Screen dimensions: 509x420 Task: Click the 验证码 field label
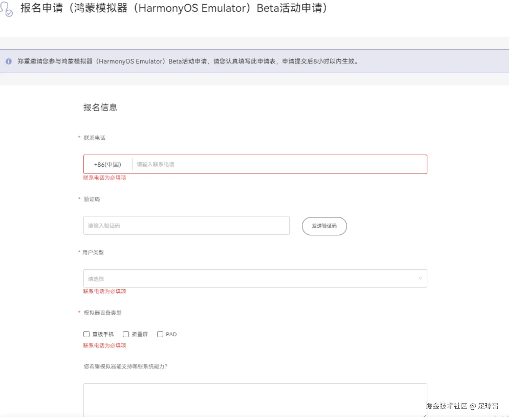[92, 199]
